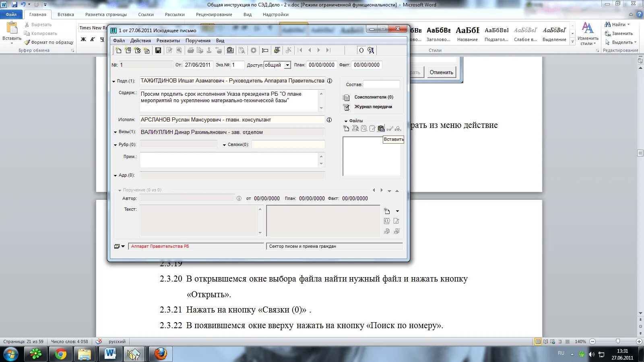644x362 pixels.
Task: Toggle italic (К) formatting in Word ribbon
Action: [93, 39]
